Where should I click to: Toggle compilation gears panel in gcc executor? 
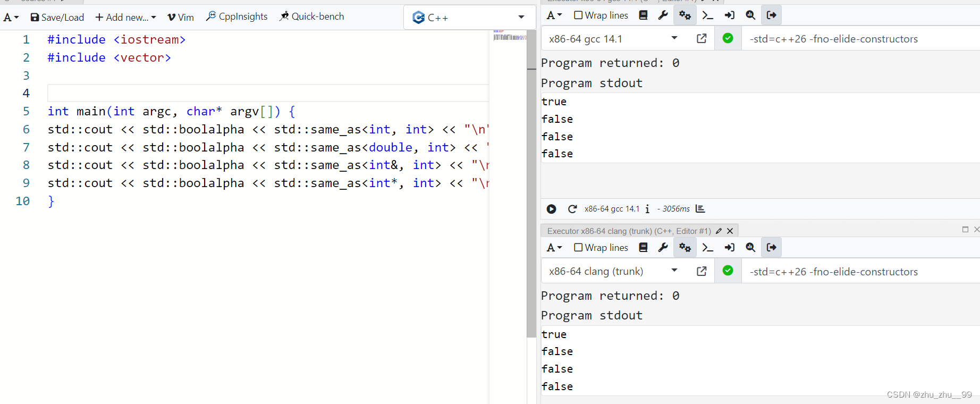(685, 15)
